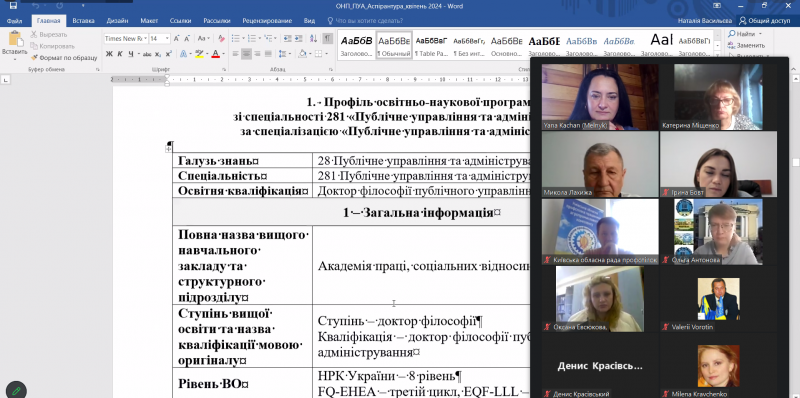Pick the red font color swatch
Image resolution: width=800 pixels, height=398 pixels.
pyautogui.click(x=215, y=54)
